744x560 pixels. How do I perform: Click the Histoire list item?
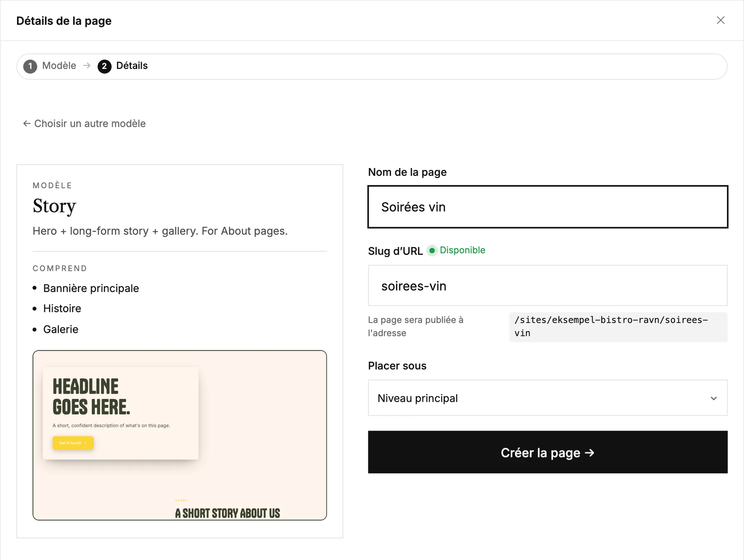62,308
